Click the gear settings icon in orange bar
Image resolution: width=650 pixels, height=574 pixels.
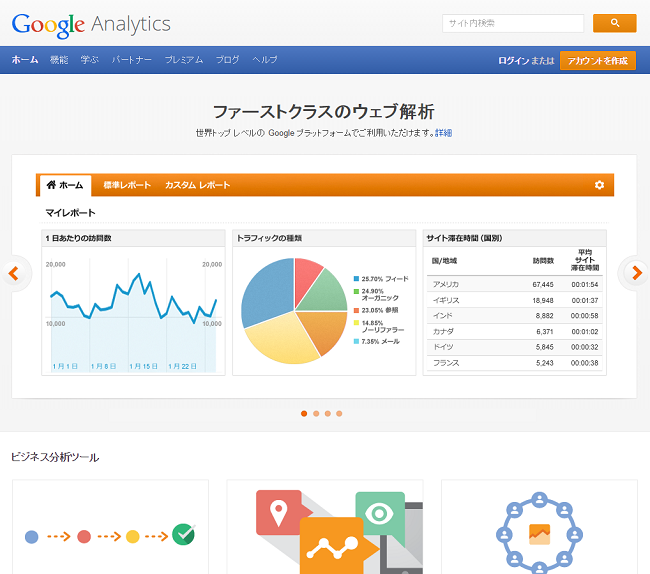pyautogui.click(x=599, y=185)
